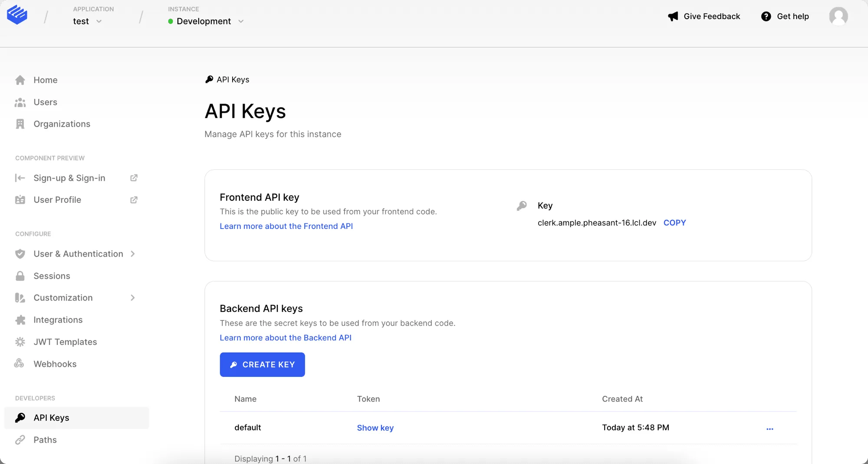This screenshot has height=464, width=868.
Task: Open the Integrations page
Action: (x=58, y=320)
